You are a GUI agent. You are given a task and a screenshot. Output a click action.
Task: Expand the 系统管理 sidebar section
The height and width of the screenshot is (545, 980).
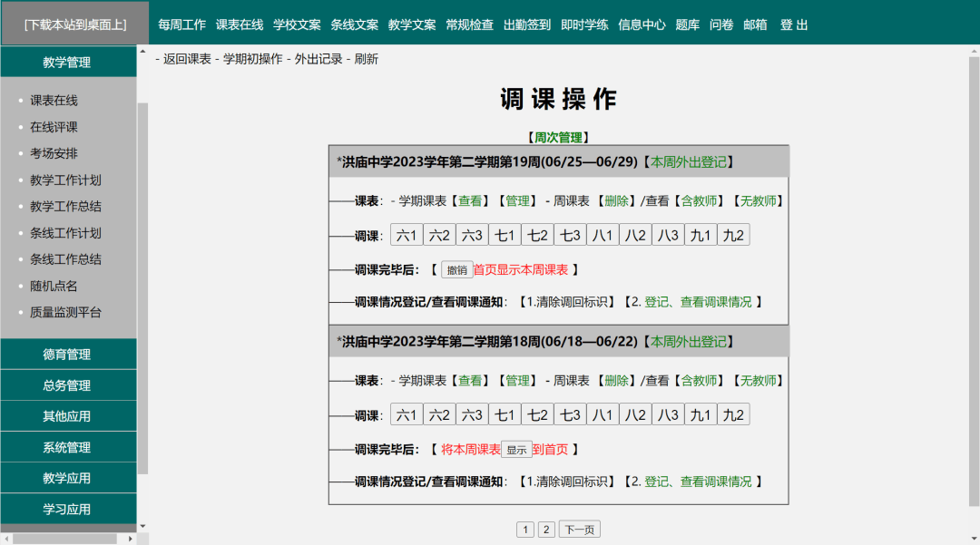67,447
